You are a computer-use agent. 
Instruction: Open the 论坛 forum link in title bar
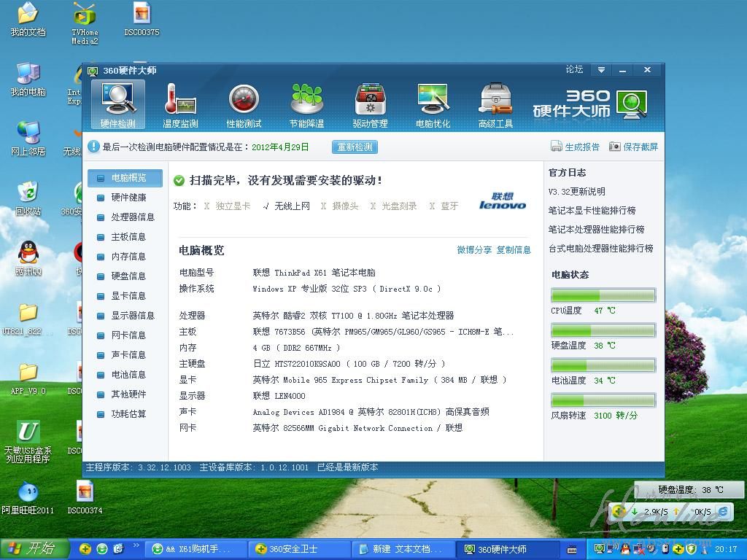coord(574,70)
